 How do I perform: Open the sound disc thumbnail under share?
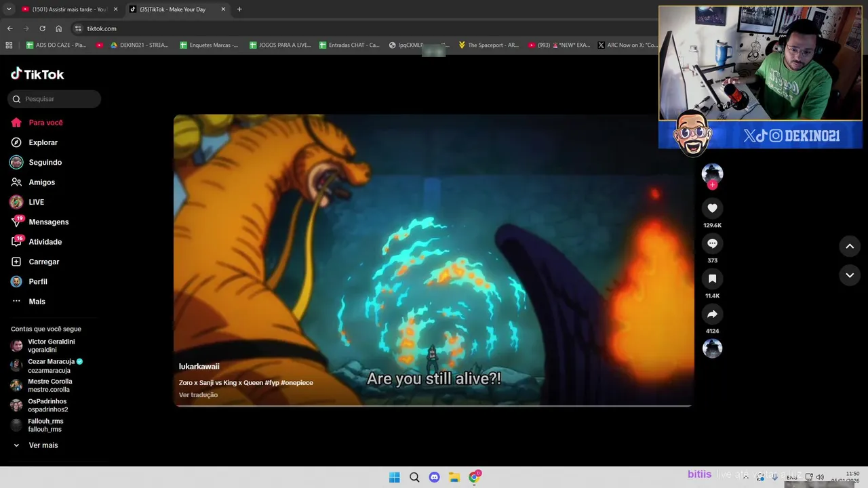[712, 348]
